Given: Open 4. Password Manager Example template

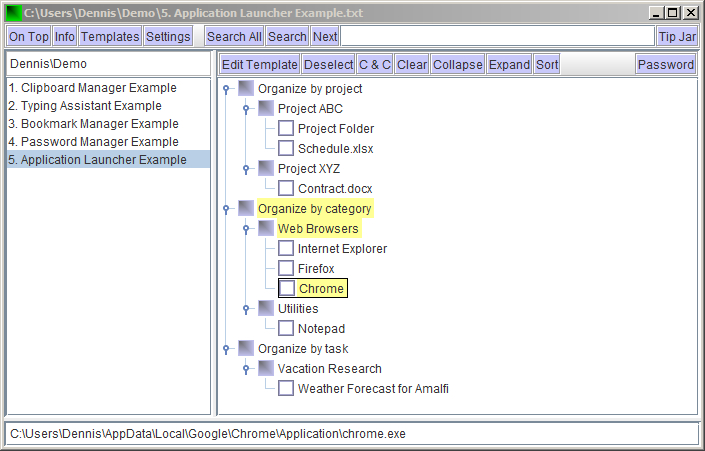Looking at the screenshot, I should tap(108, 142).
